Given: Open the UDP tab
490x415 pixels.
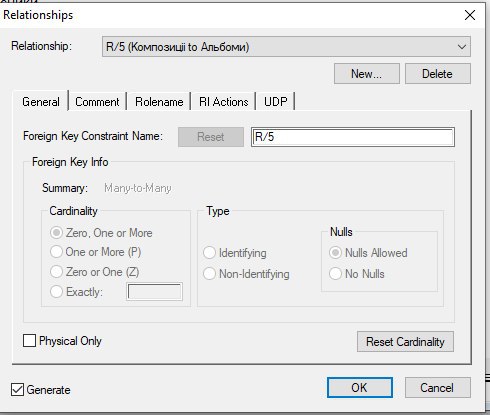Looking at the screenshot, I should 276,102.
